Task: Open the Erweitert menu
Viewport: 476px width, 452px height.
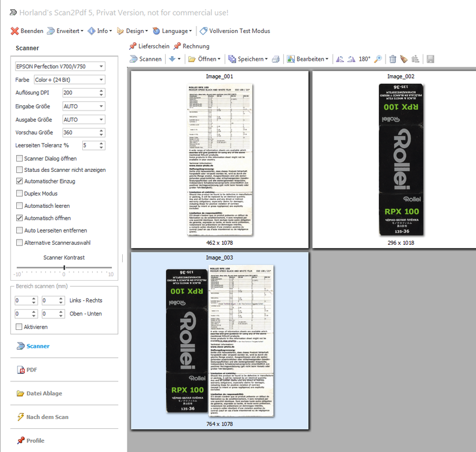Action: click(65, 31)
